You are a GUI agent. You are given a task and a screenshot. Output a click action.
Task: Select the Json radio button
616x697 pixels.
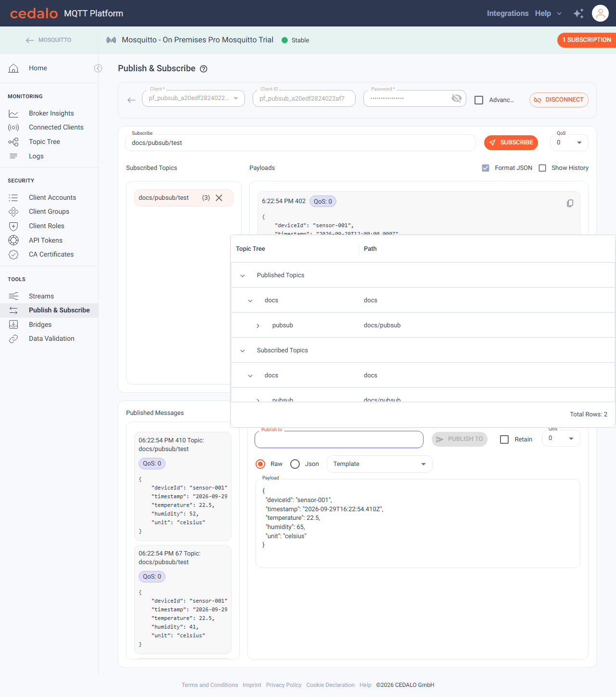tap(295, 464)
